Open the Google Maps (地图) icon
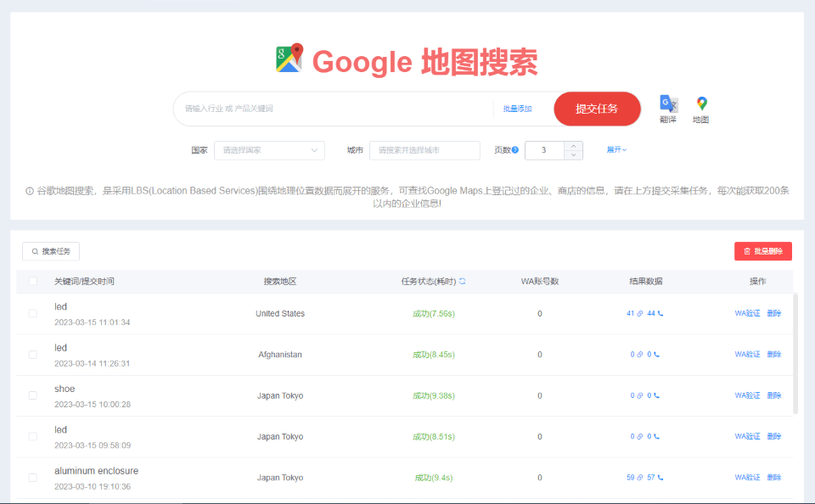This screenshot has width=815, height=504. pos(701,104)
